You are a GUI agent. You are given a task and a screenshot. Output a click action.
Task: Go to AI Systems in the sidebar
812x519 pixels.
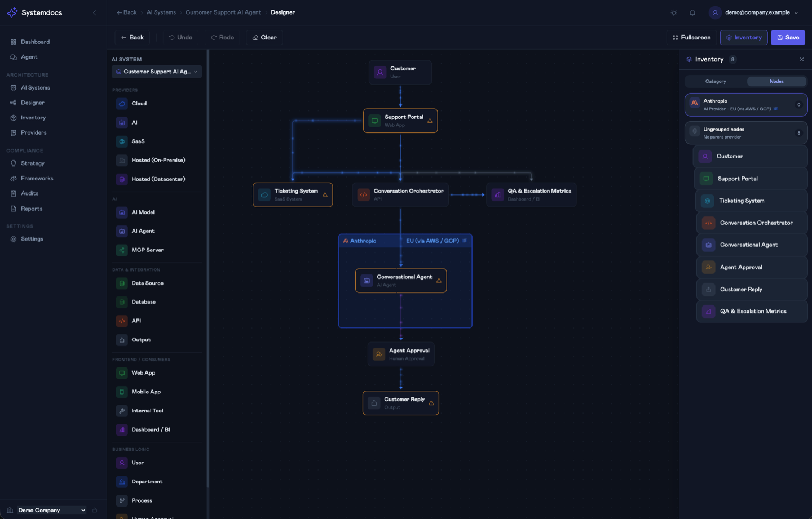point(35,87)
